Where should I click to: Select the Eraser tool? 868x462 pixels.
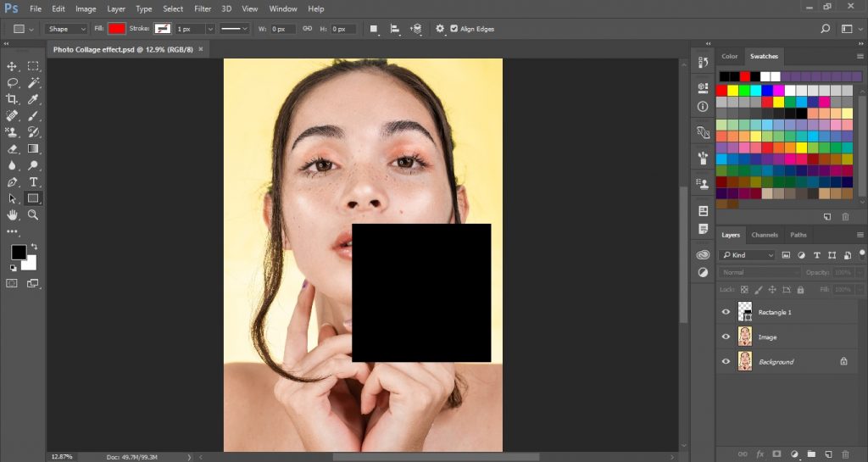point(12,149)
